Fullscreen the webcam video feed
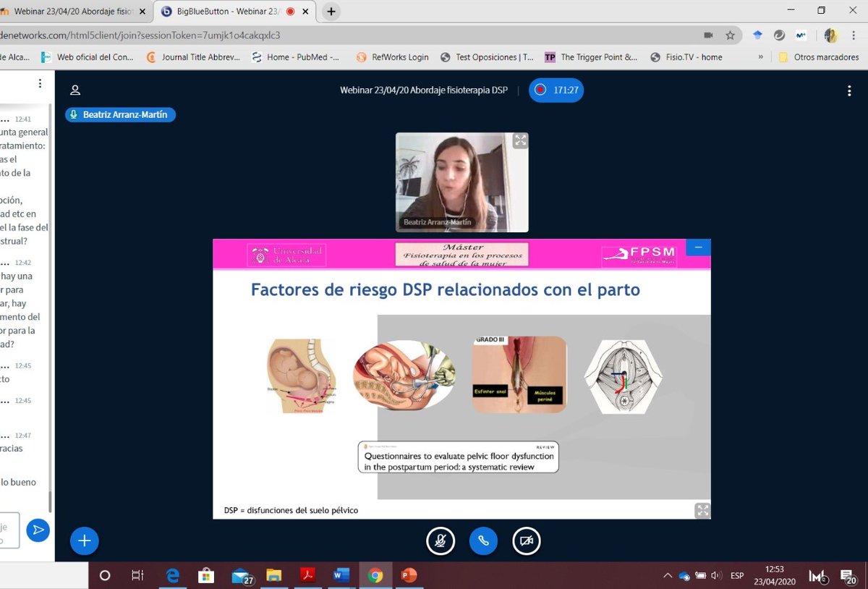Viewport: 868px width, 589px height. point(520,140)
